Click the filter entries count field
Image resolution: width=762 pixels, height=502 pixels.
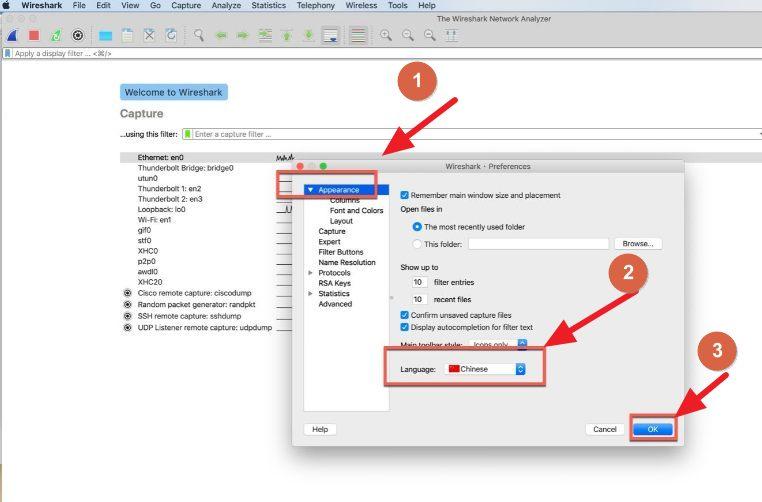pyautogui.click(x=420, y=283)
